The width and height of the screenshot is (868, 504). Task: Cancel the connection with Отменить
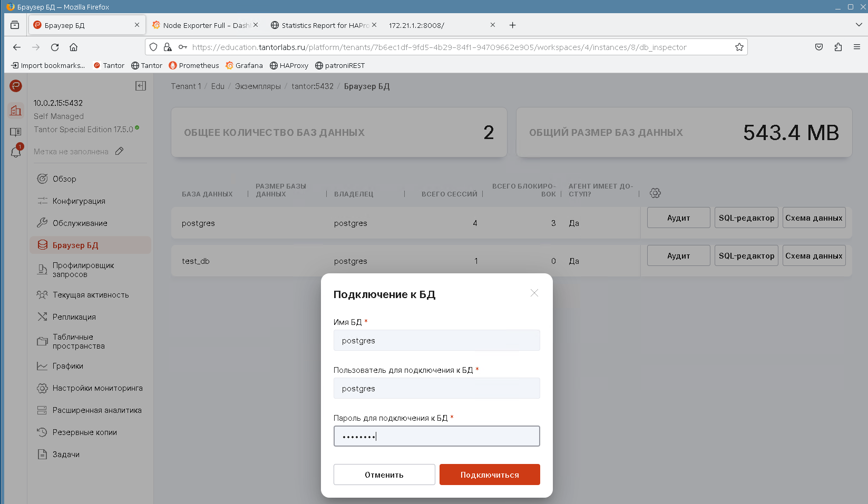coord(384,475)
